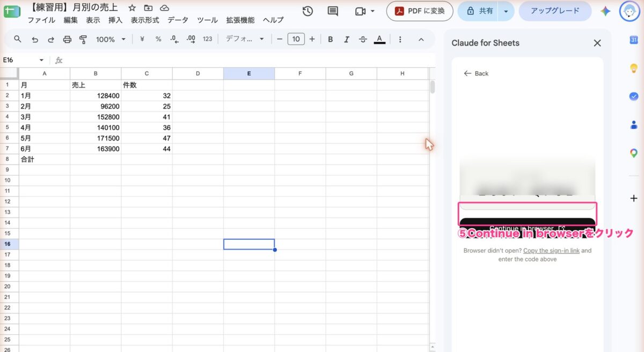Check cloud save status icon
644x352 pixels.
(x=164, y=9)
